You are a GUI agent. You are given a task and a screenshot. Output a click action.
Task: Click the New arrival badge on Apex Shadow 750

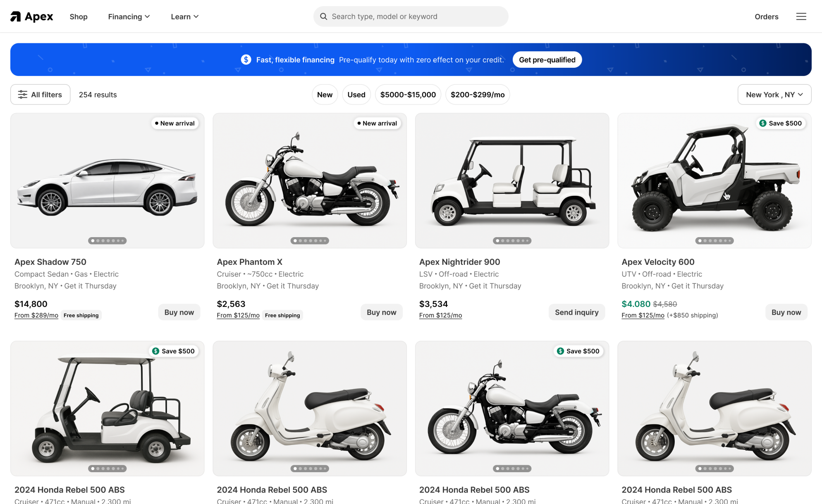coord(175,123)
